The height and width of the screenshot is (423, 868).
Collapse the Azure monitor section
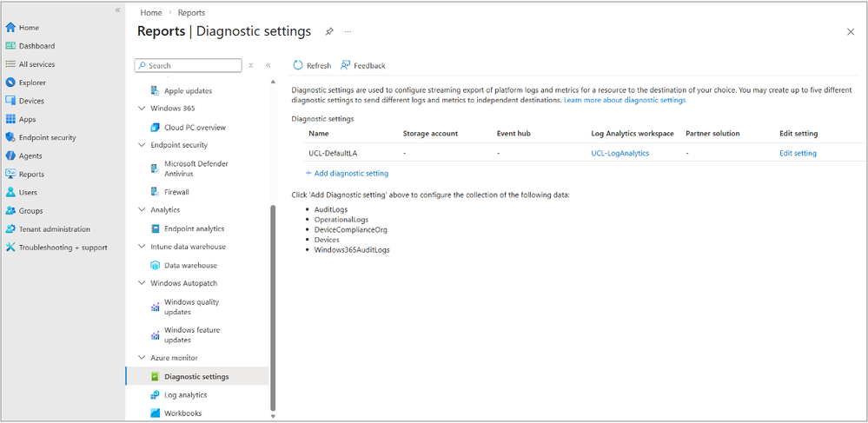click(x=142, y=358)
